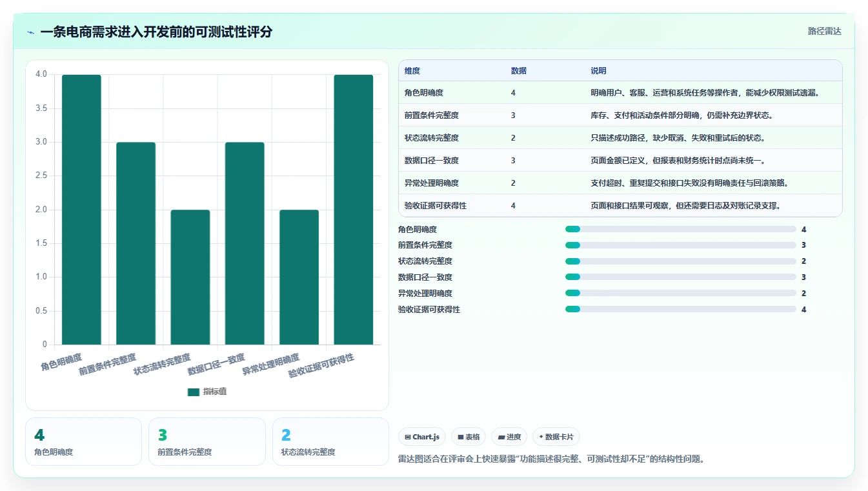Image resolution: width=868 pixels, height=491 pixels.
Task: Click the 角色明确度 x-axis label
Action: 61,362
